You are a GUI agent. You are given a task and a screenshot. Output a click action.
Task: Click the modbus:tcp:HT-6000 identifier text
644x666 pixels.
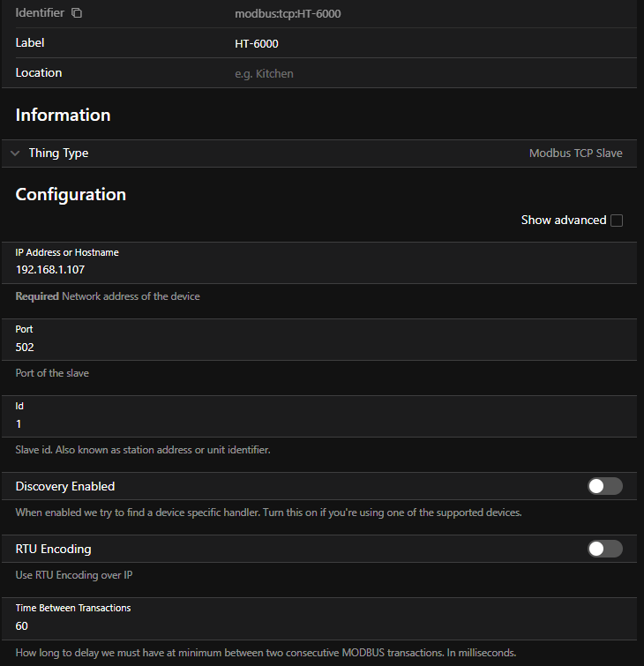click(288, 14)
